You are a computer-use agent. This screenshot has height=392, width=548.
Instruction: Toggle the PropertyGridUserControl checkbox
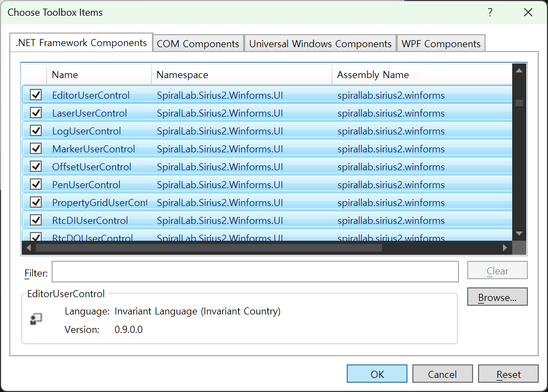pos(36,202)
